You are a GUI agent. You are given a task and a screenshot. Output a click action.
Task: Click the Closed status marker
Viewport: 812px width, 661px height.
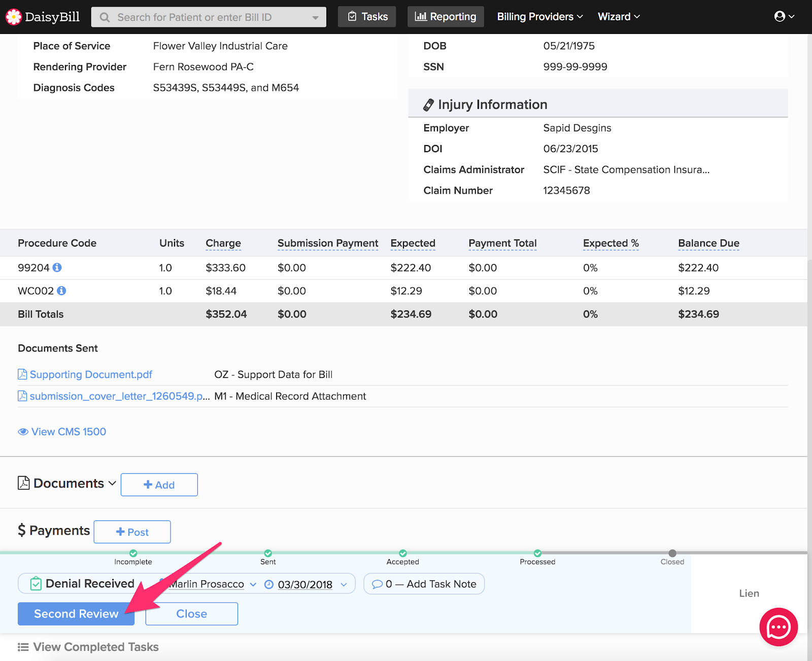click(672, 553)
